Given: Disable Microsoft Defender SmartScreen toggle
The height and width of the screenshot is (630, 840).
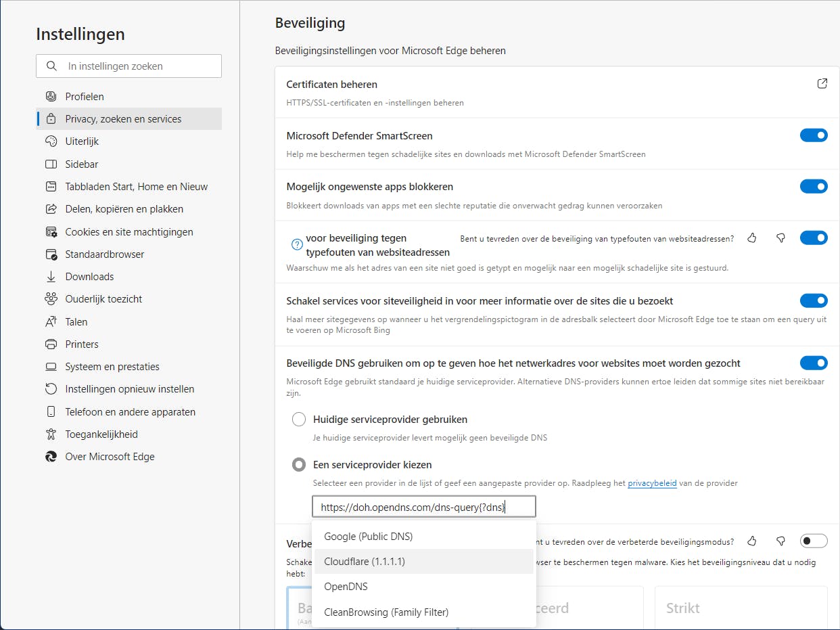Looking at the screenshot, I should point(814,135).
